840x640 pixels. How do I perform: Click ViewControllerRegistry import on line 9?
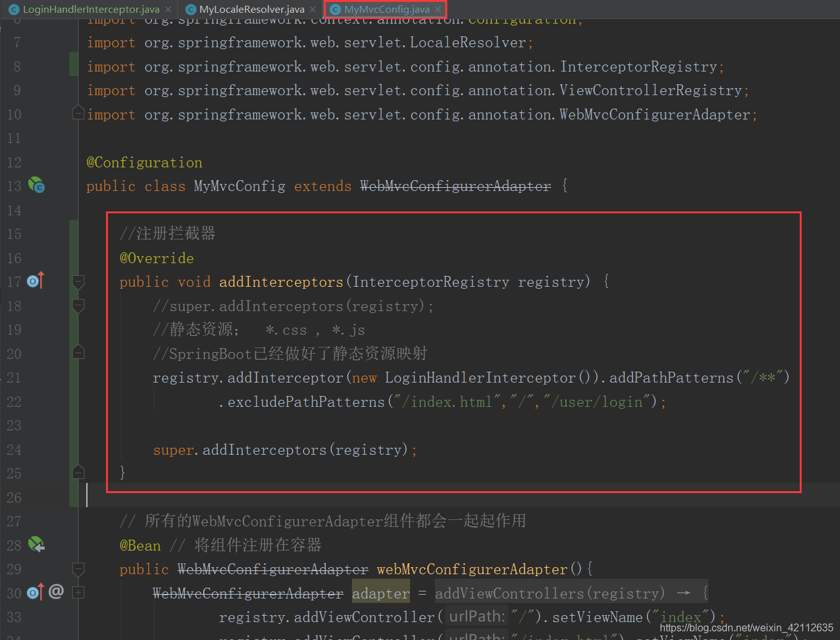tap(651, 90)
